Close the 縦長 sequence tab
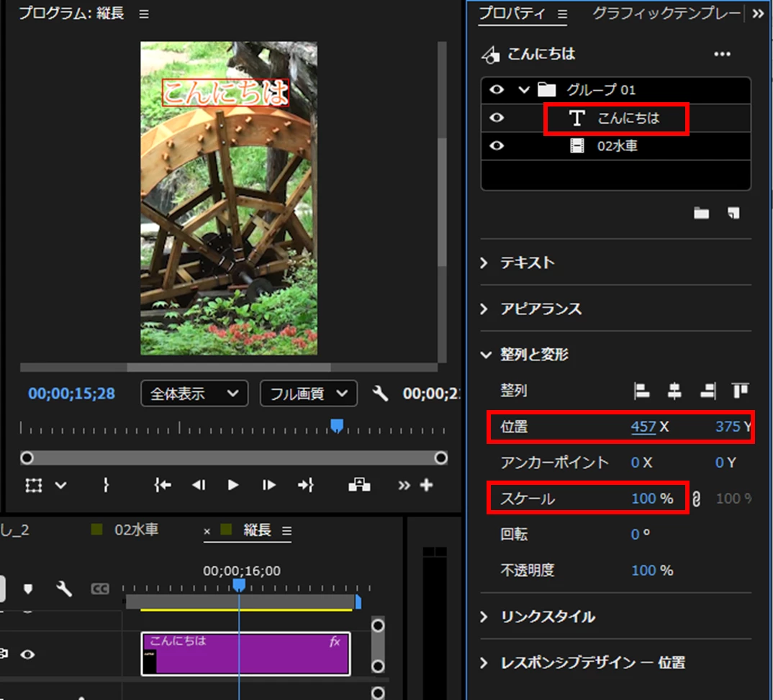 (x=207, y=531)
